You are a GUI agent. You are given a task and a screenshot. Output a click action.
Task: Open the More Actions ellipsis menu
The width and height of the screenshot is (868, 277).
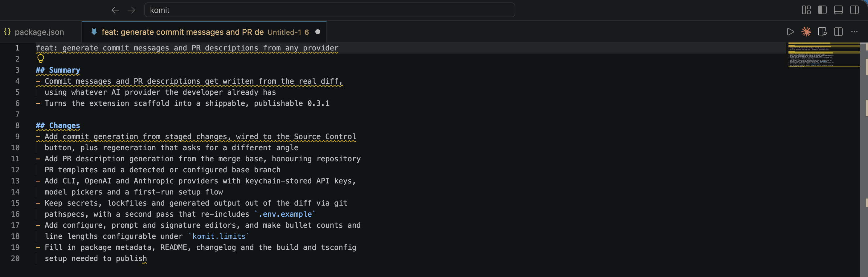coord(854,32)
